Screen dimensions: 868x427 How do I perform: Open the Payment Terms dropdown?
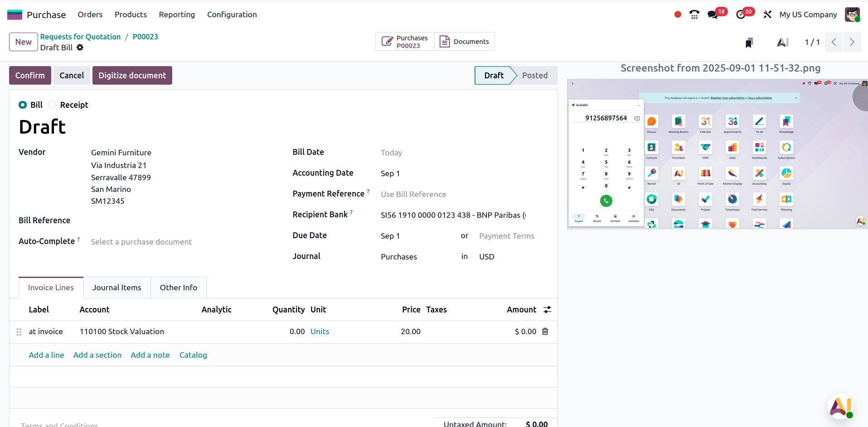[506, 236]
